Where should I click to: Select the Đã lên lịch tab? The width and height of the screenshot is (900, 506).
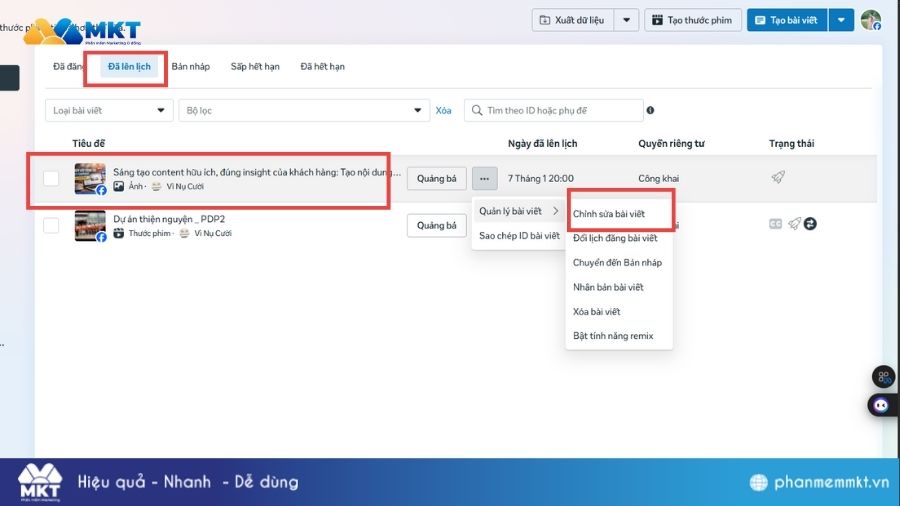tap(129, 67)
